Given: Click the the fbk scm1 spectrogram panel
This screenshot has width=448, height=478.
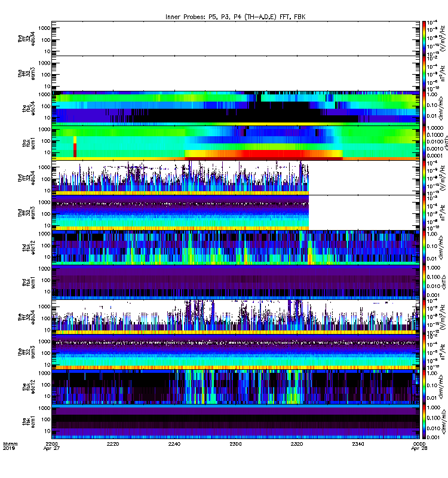Looking at the screenshot, I should [x=235, y=422].
